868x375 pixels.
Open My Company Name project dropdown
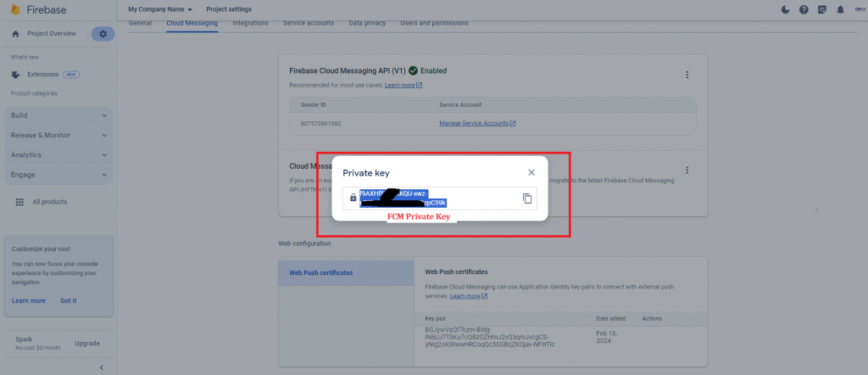160,9
